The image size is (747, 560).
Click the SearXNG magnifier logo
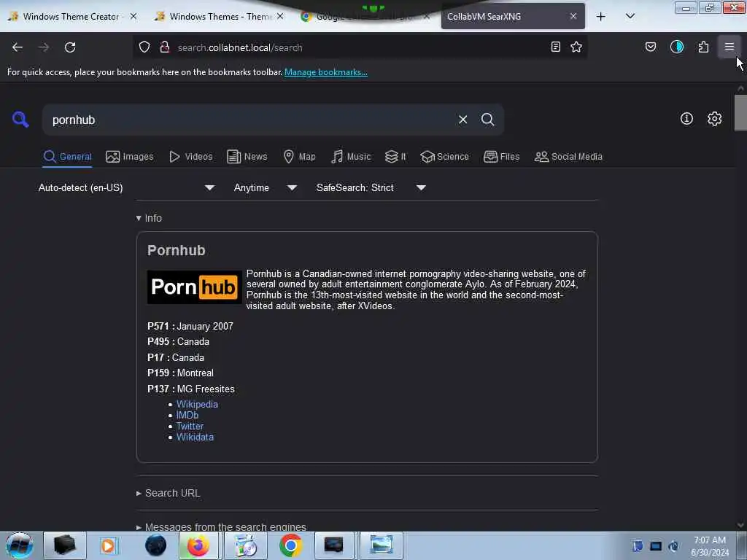[x=20, y=119]
